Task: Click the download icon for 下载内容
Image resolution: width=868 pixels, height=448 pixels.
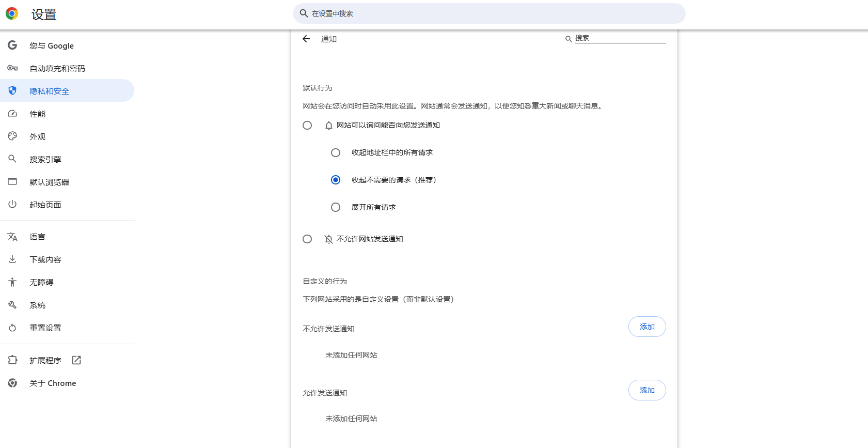Action: [x=12, y=259]
